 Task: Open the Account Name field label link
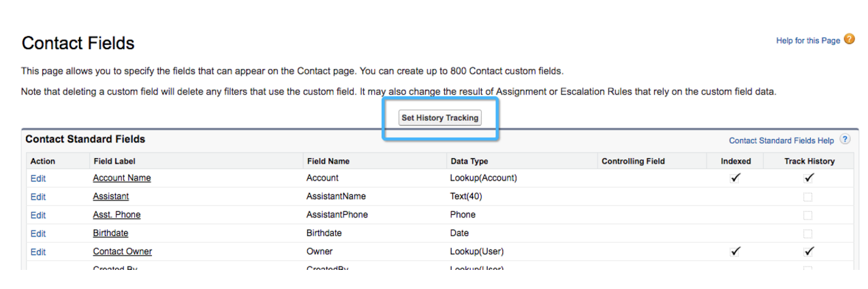[122, 178]
